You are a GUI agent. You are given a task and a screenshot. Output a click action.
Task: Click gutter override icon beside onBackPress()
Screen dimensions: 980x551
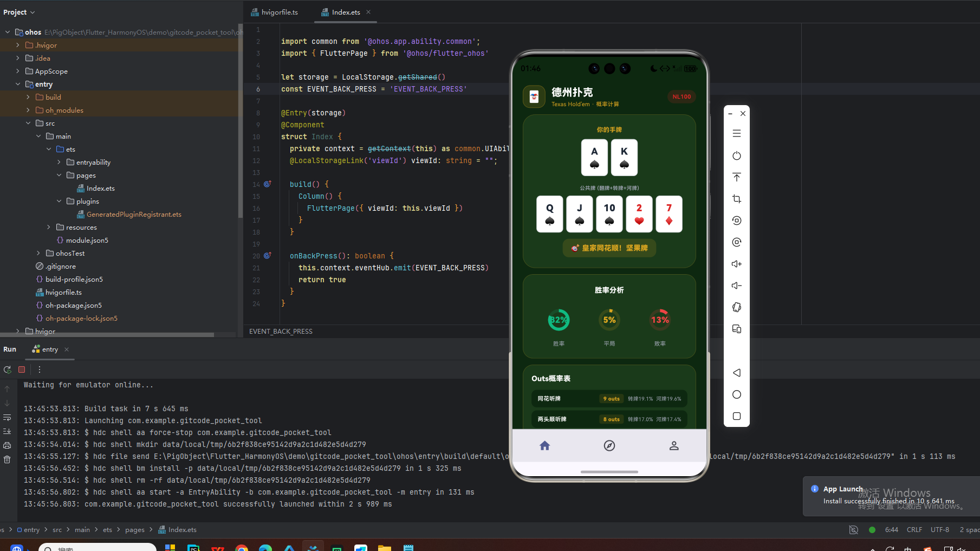point(268,256)
